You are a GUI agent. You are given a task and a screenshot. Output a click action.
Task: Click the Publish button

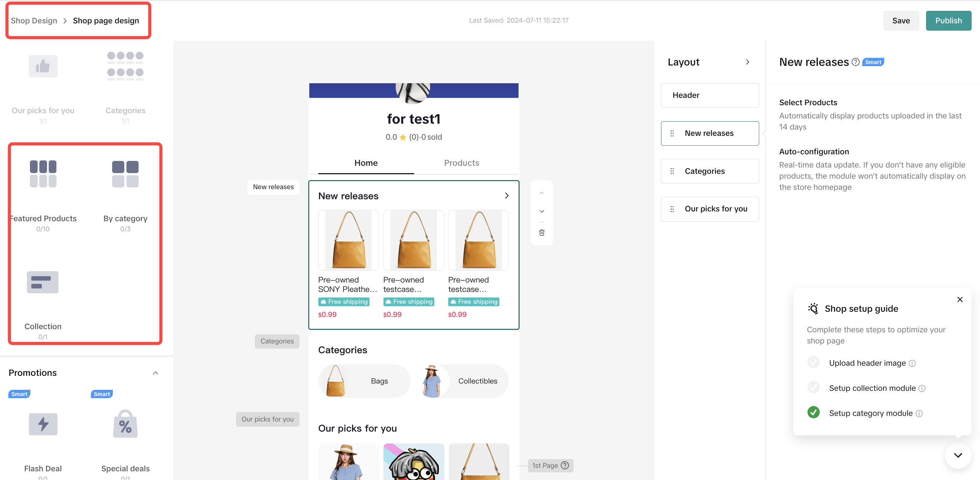point(948,21)
